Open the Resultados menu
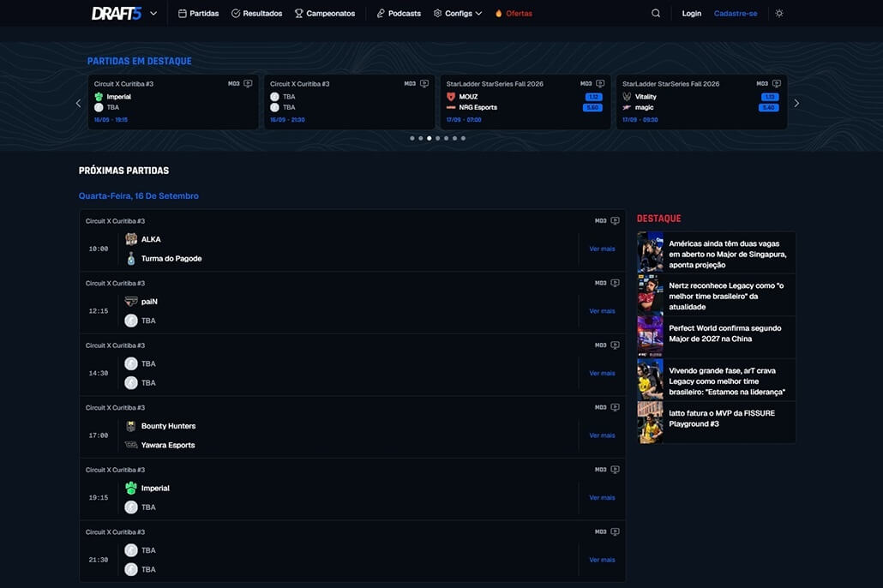The image size is (883, 588). (256, 13)
